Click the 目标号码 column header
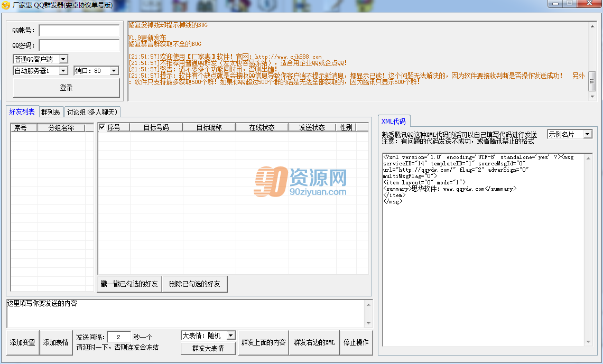Screen dimensions: 603x364 (156, 127)
